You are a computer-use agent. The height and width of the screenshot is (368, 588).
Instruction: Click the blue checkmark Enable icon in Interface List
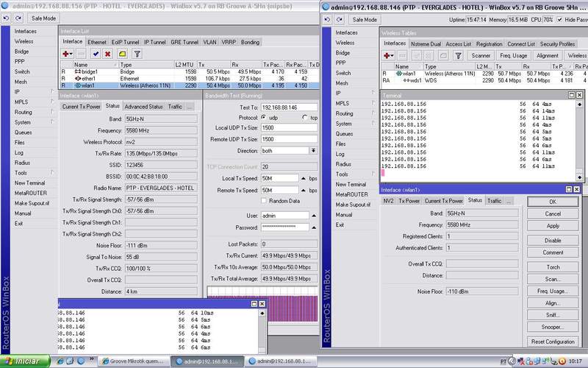click(x=96, y=54)
